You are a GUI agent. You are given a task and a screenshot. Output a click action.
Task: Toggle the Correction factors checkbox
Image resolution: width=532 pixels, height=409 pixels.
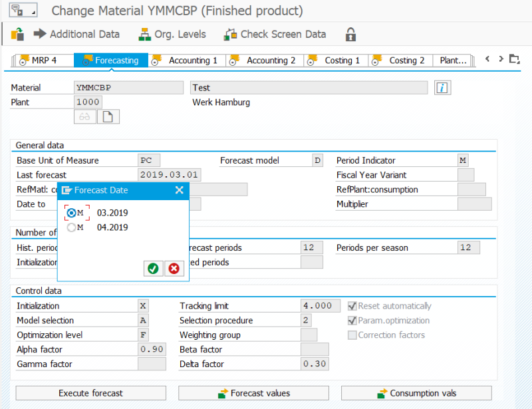pos(352,335)
